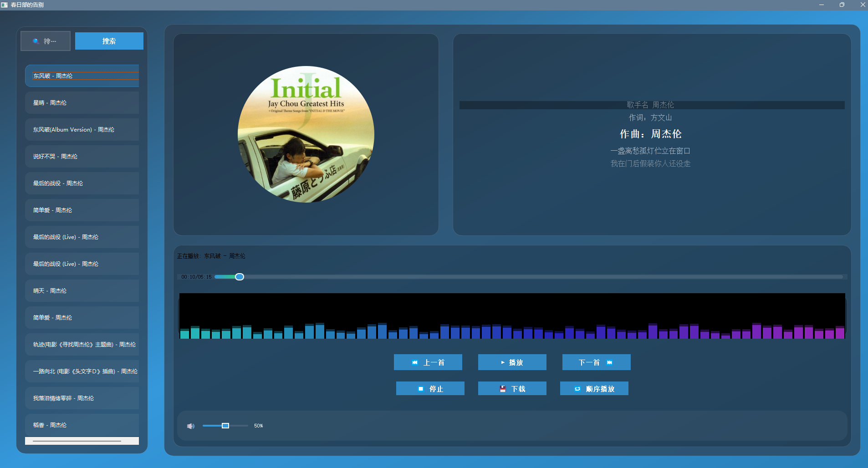Click the search text input field

click(x=46, y=41)
